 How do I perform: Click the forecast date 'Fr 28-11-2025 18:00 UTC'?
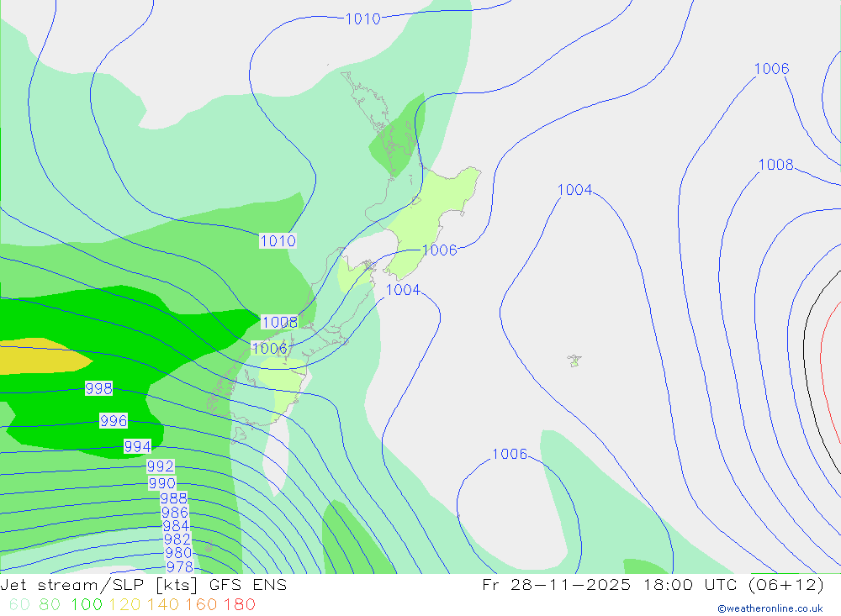[x=611, y=584]
